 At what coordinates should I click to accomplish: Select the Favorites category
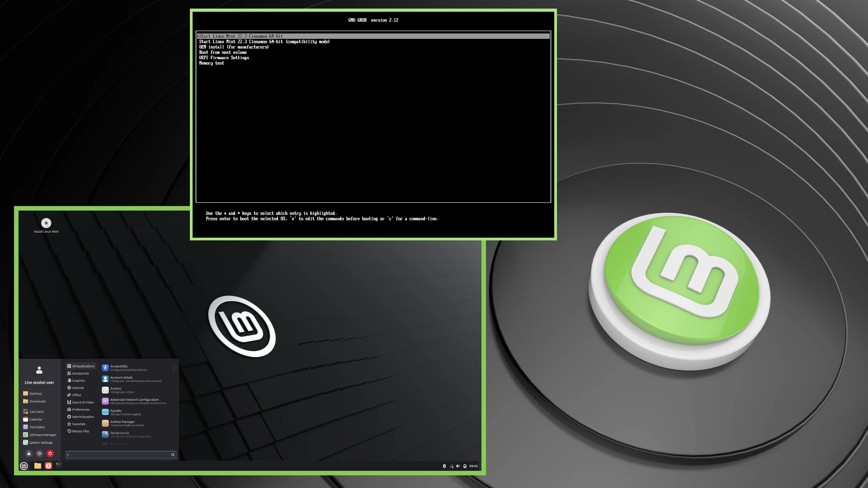point(76,424)
